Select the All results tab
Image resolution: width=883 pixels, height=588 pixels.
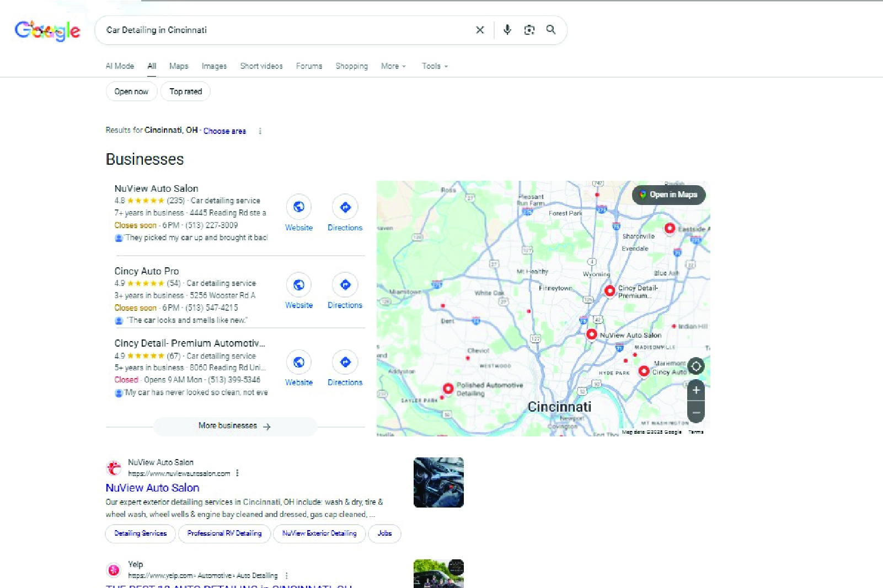pos(152,66)
